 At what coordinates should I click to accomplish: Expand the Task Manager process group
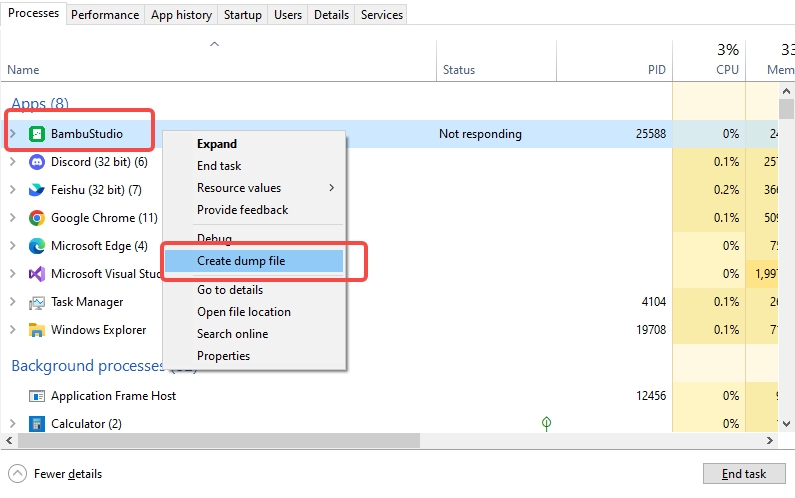tap(13, 302)
